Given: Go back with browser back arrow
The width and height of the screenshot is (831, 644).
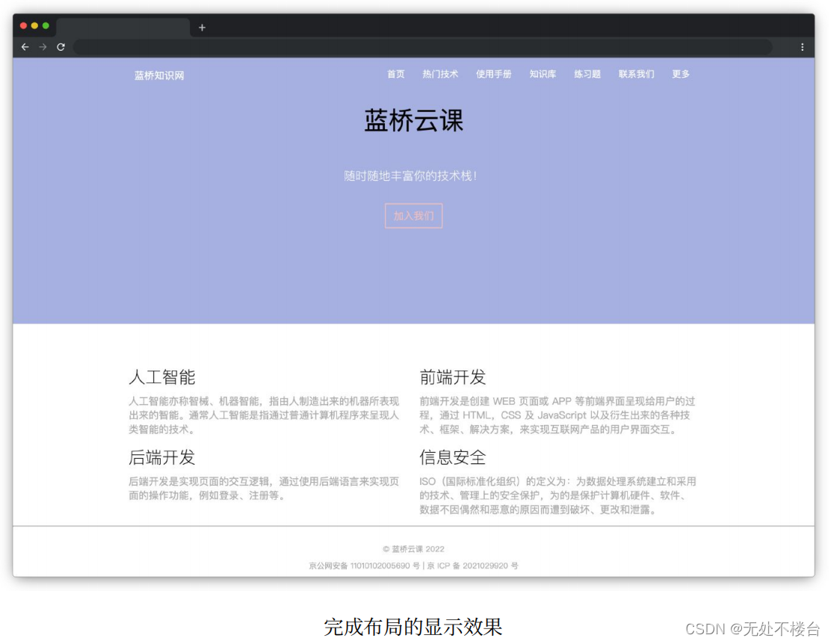Looking at the screenshot, I should point(25,47).
